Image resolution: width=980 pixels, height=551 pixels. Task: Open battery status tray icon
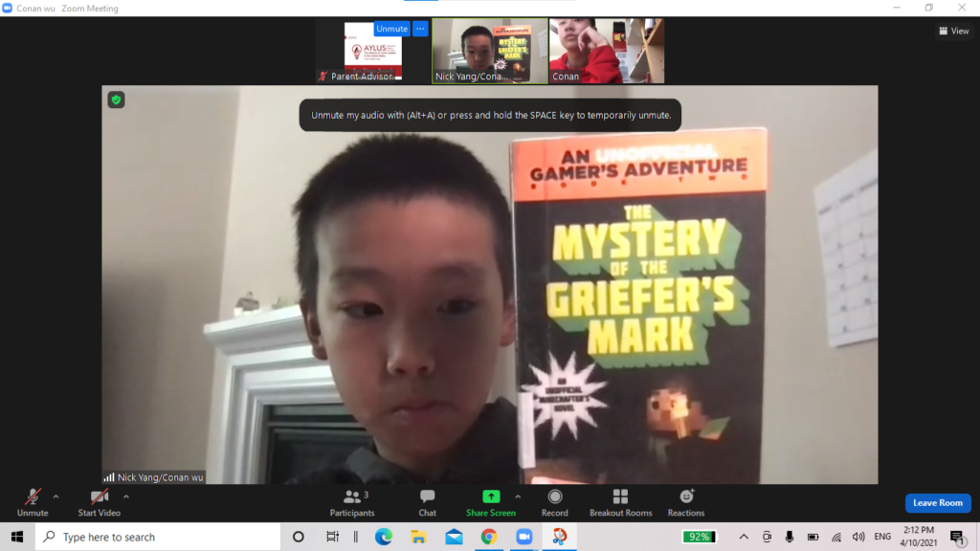point(813,537)
